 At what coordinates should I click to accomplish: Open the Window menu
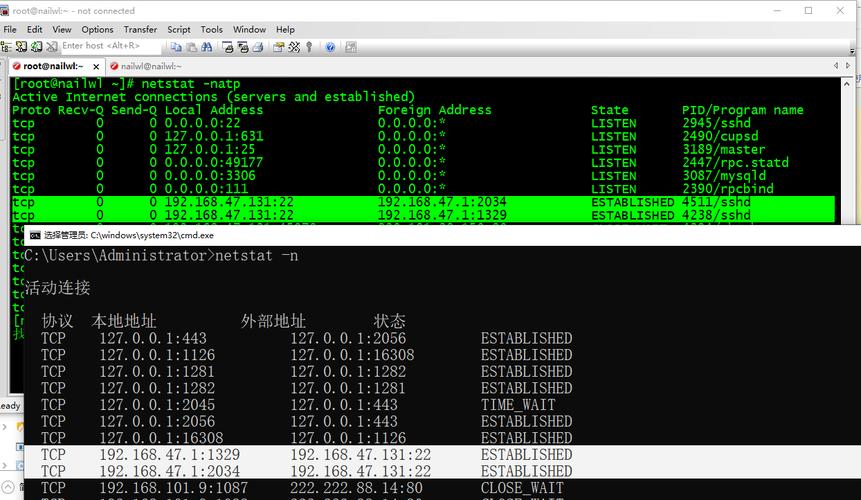[249, 30]
